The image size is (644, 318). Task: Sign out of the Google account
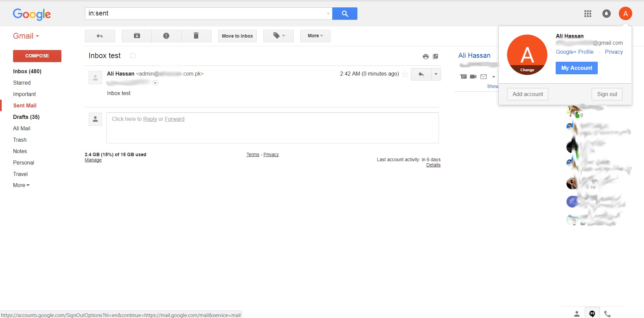(607, 94)
